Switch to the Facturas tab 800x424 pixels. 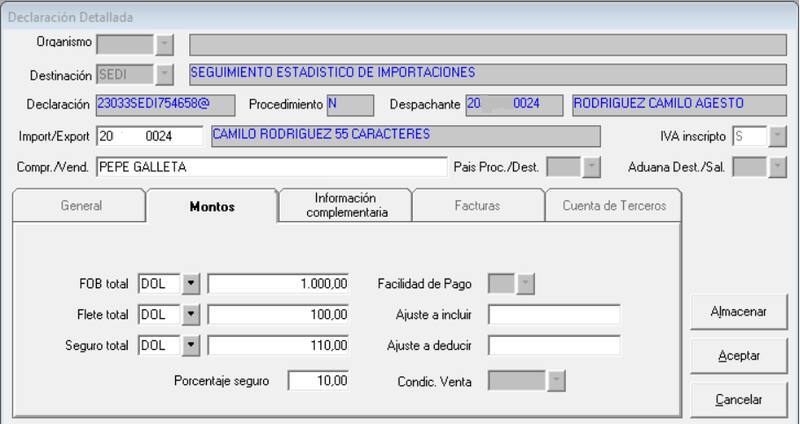click(x=476, y=206)
